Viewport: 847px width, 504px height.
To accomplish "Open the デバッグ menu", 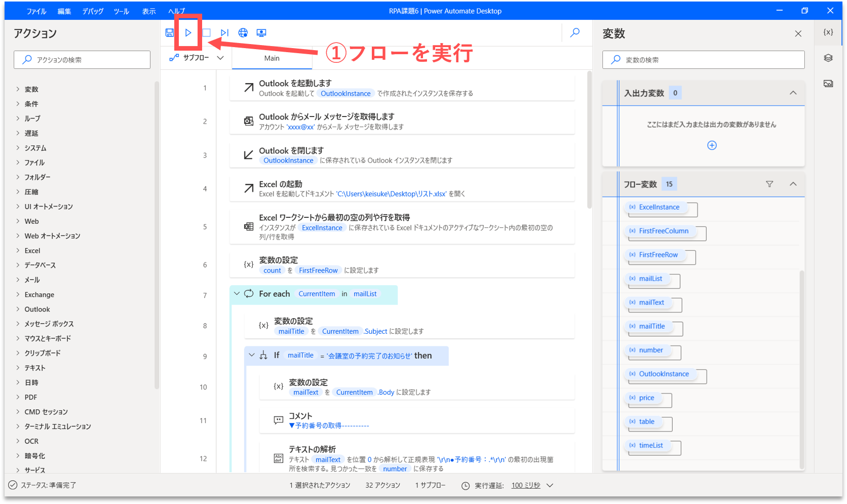I will pyautogui.click(x=93, y=11).
